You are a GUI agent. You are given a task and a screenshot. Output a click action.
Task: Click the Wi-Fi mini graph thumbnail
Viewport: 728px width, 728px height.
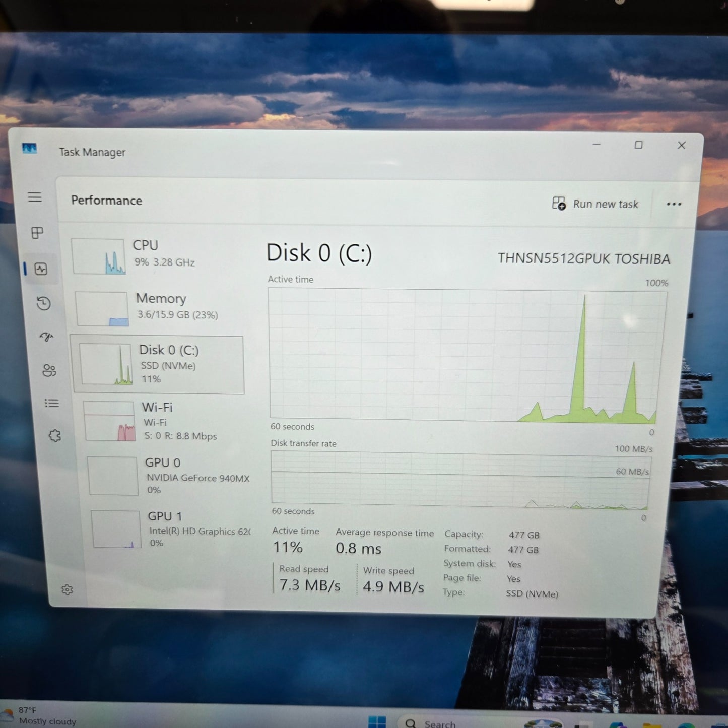point(109,421)
